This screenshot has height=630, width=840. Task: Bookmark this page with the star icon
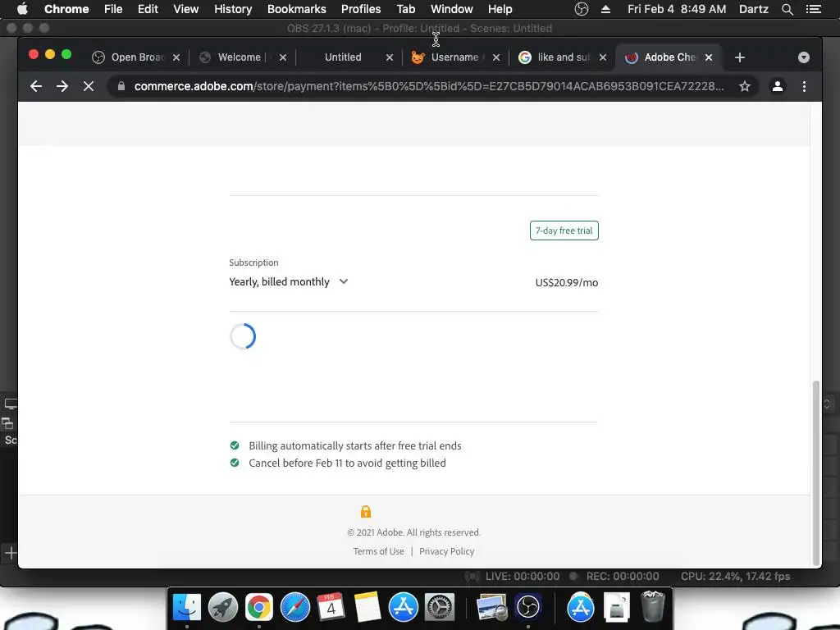745,86
